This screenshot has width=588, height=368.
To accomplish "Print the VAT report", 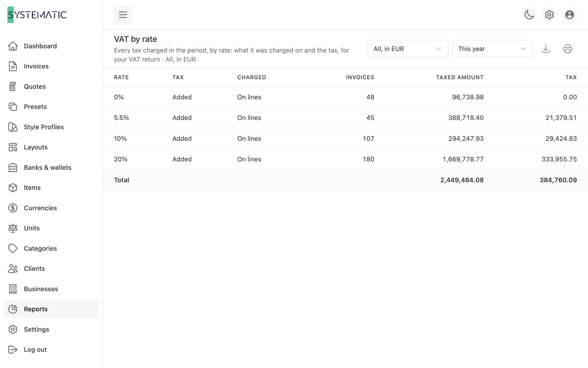I will [568, 49].
